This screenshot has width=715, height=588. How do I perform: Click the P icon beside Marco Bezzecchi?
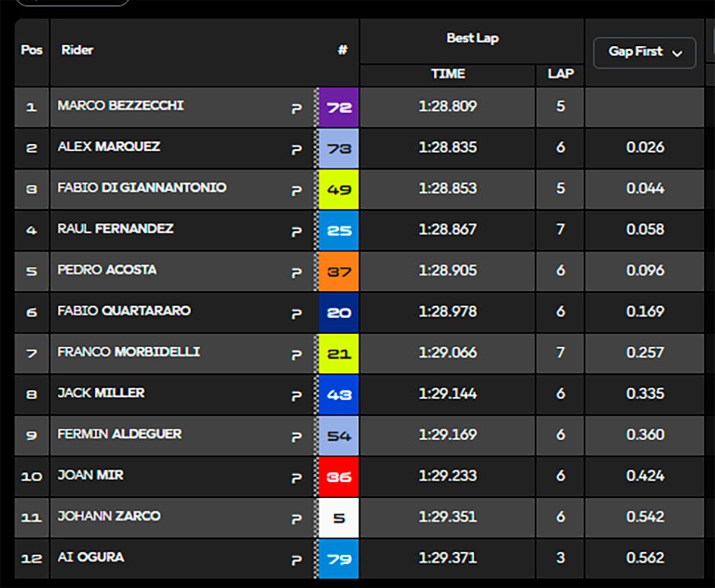pyautogui.click(x=297, y=108)
